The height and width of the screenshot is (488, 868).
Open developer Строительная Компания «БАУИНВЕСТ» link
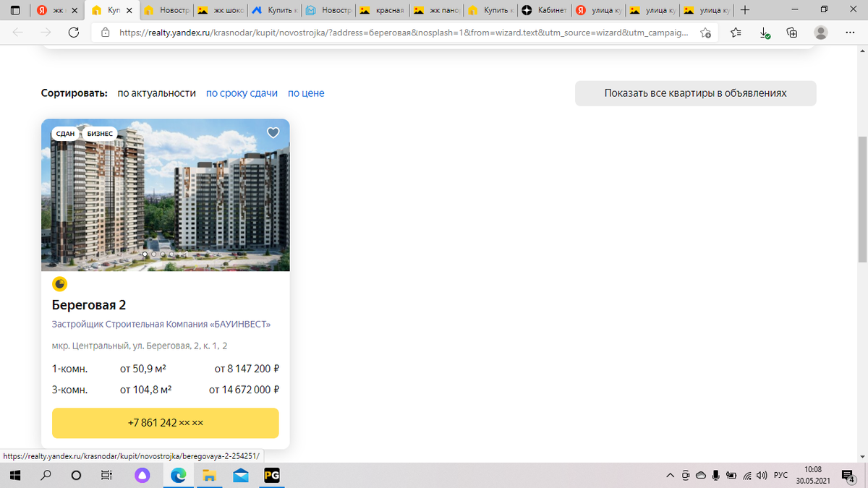click(x=161, y=325)
